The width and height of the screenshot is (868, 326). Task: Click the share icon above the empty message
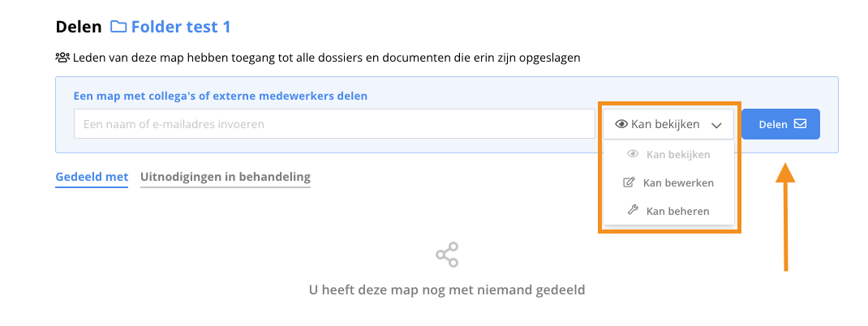point(447,255)
